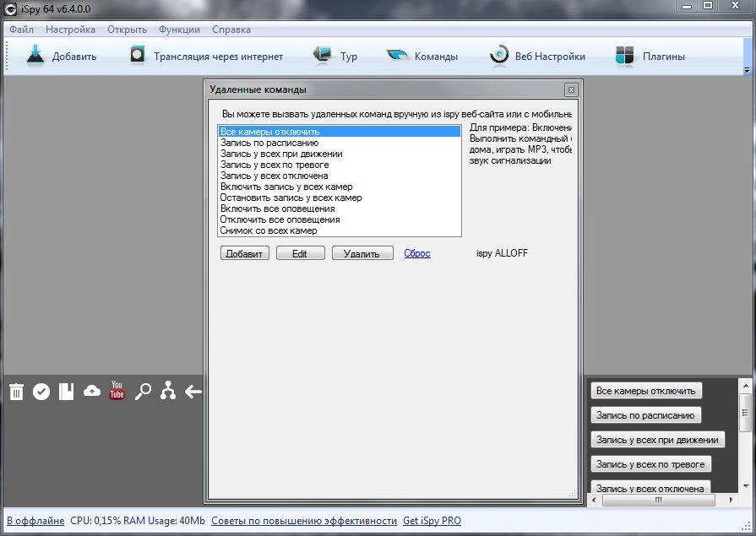Click the iSpy eye icon in title bar
The height and width of the screenshot is (536, 756).
pos(11,8)
